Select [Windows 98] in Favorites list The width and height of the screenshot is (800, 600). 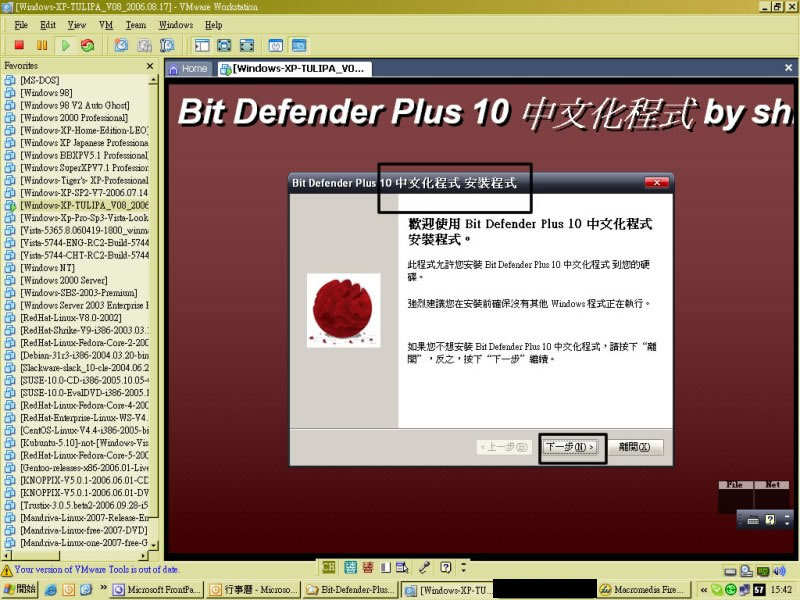pyautogui.click(x=46, y=93)
